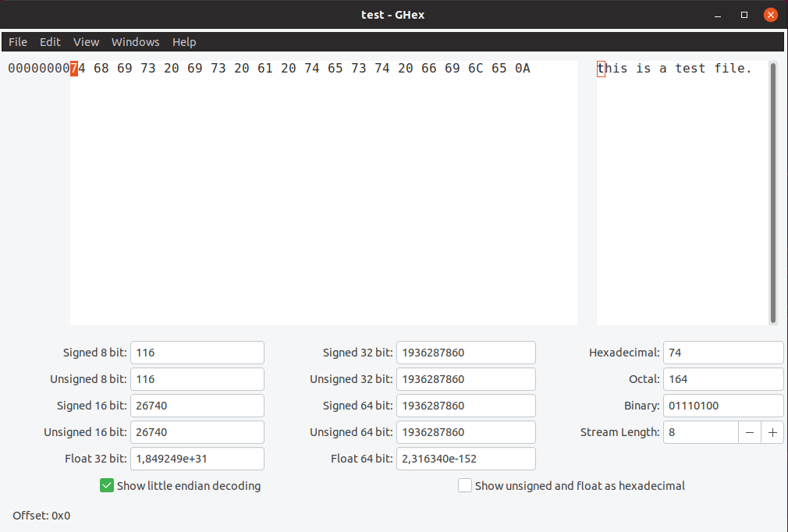Viewport: 788px width, 532px height.
Task: Click the letter t in the ASCII pane
Action: coord(601,69)
